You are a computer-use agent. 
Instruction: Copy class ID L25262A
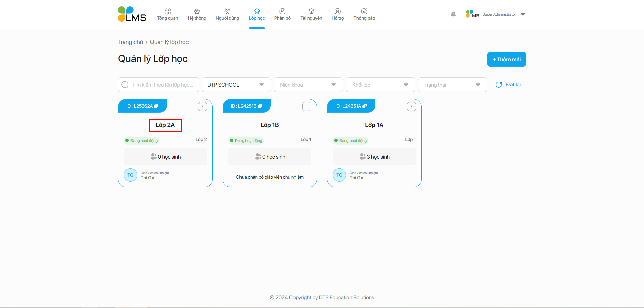coord(156,106)
